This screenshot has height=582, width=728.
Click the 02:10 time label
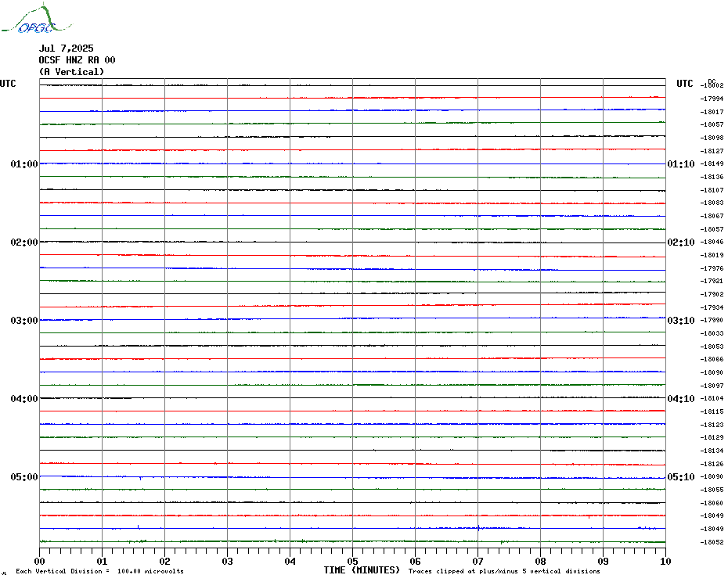tap(681, 242)
